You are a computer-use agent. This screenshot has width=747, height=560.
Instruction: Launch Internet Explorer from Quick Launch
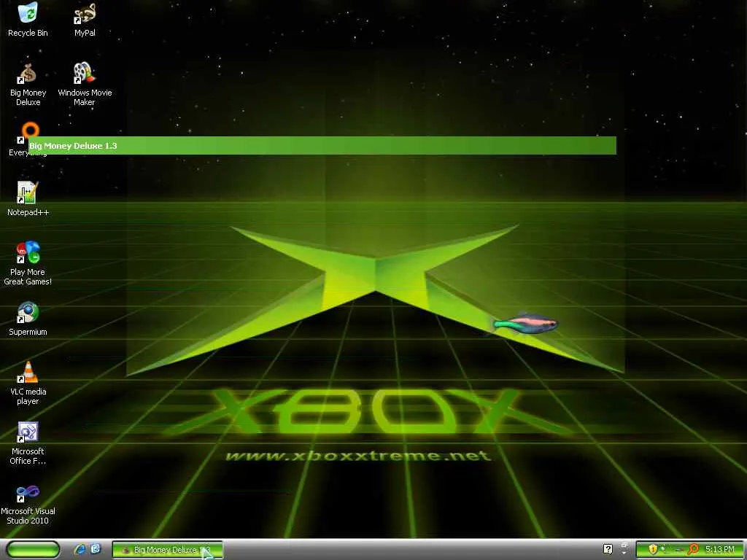pyautogui.click(x=80, y=550)
